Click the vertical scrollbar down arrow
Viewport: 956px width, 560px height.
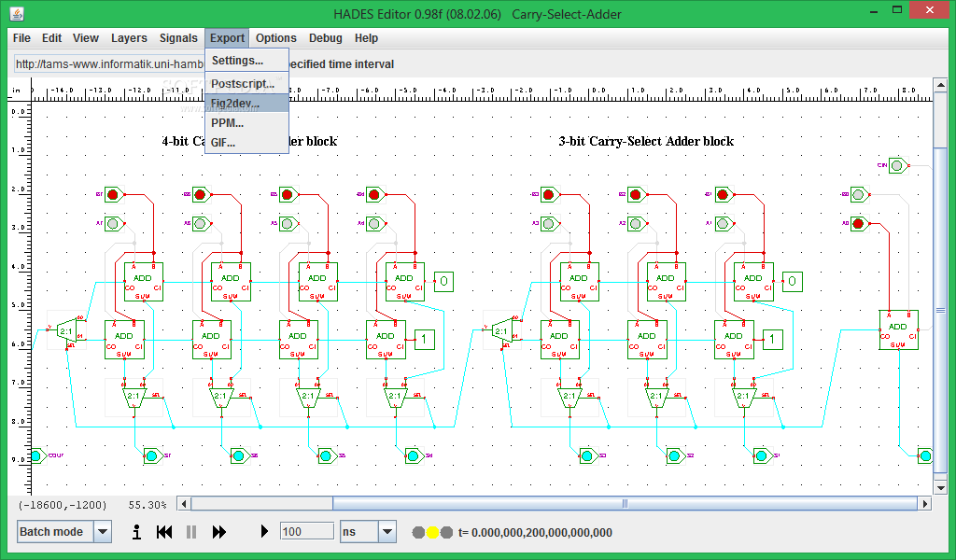940,487
